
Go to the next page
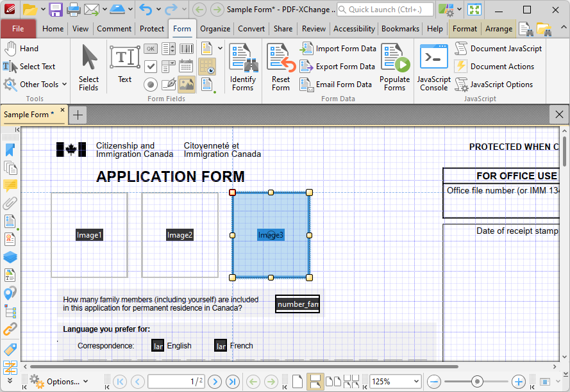[x=215, y=382]
